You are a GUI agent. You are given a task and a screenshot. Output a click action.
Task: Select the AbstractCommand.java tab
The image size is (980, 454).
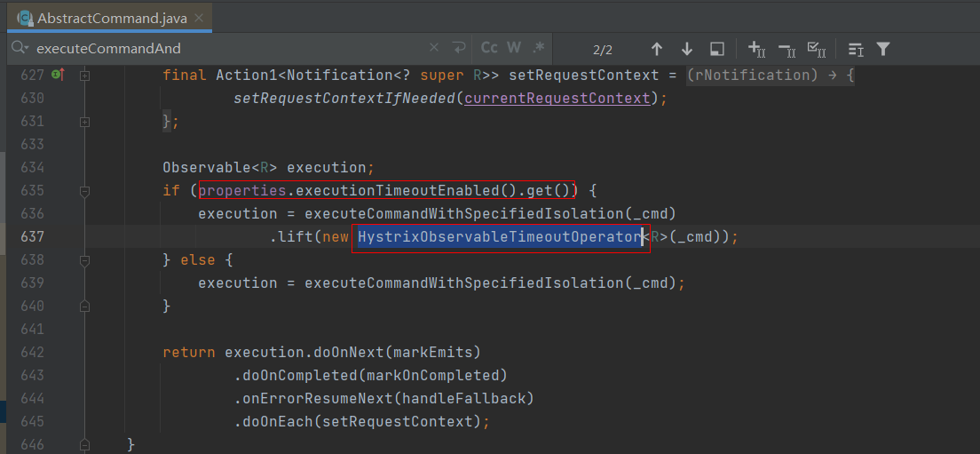tap(109, 18)
